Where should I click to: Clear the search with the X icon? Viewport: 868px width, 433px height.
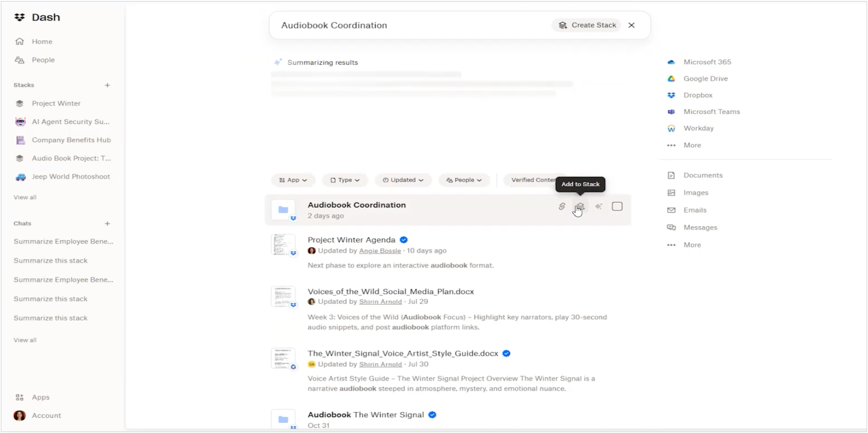[631, 25]
